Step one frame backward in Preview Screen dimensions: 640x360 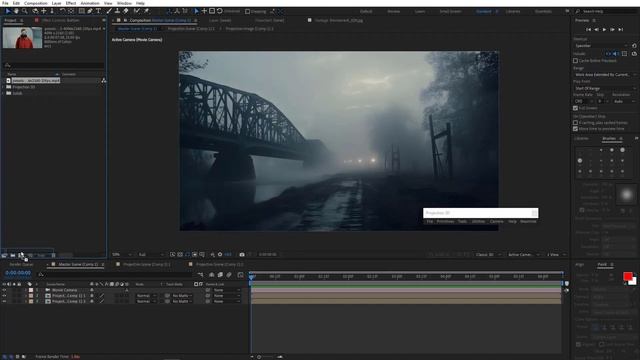pos(596,29)
